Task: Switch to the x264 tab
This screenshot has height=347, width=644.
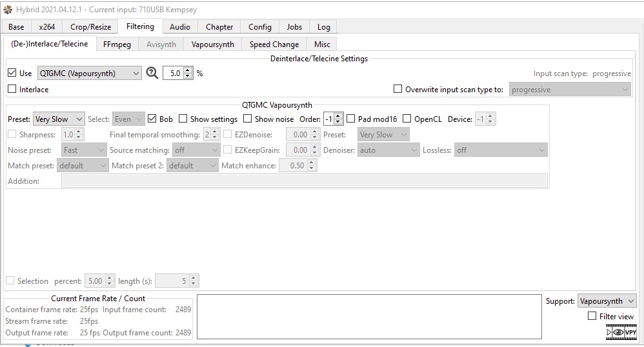Action: (x=47, y=26)
